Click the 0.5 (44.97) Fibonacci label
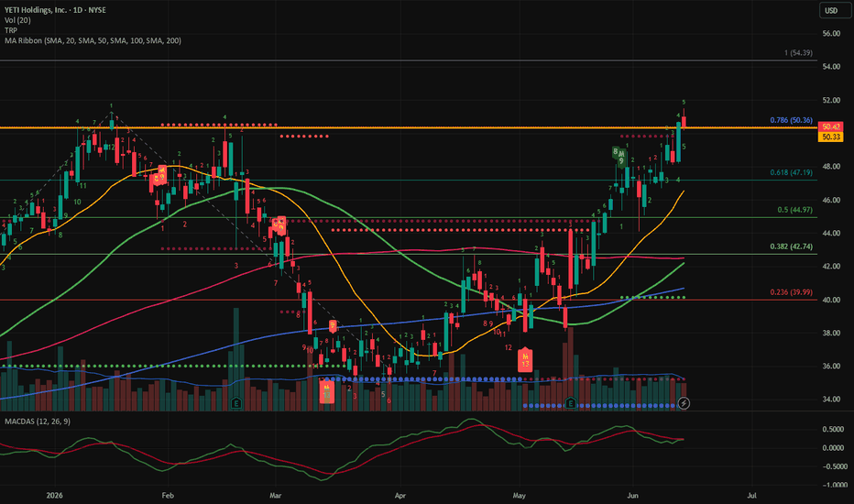 tap(794, 210)
